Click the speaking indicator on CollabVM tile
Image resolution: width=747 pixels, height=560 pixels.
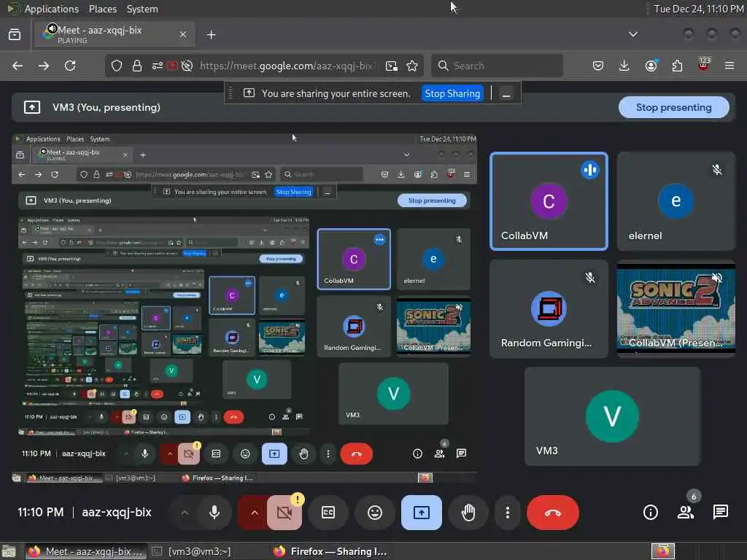[x=589, y=170]
